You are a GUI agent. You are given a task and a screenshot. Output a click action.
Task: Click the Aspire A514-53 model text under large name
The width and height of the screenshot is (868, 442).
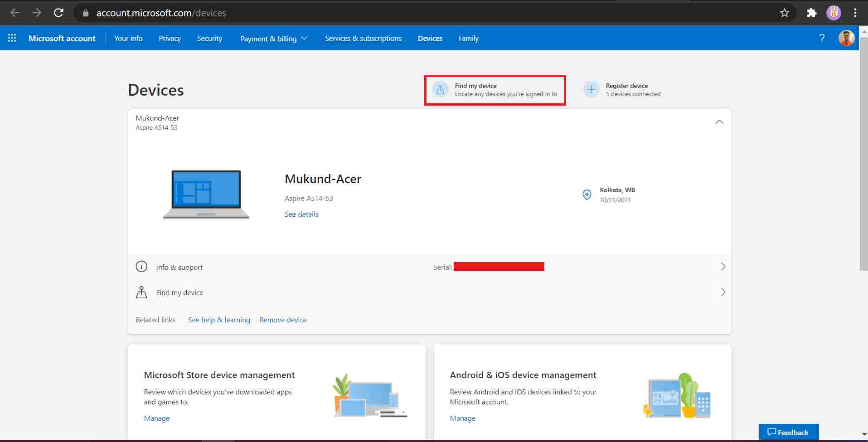tap(309, 198)
